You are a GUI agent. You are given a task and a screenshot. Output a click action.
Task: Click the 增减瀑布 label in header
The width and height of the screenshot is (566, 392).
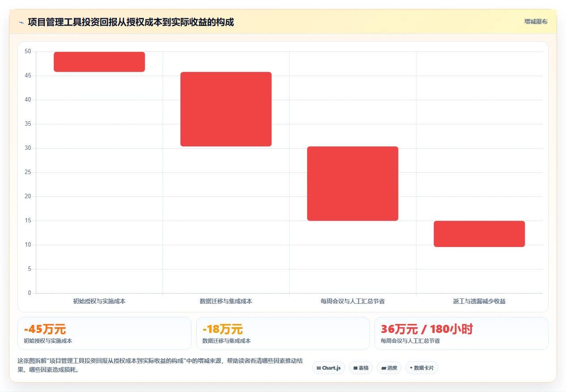tap(536, 21)
